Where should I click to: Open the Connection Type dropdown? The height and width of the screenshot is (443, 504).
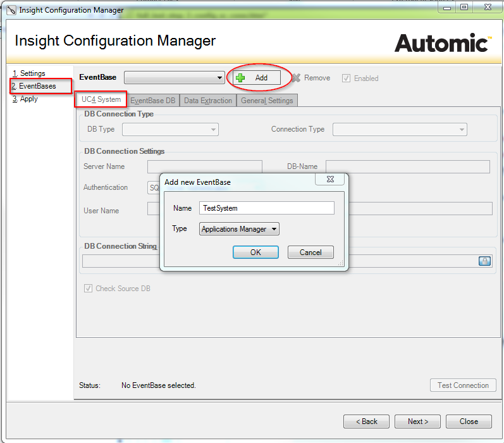(400, 129)
